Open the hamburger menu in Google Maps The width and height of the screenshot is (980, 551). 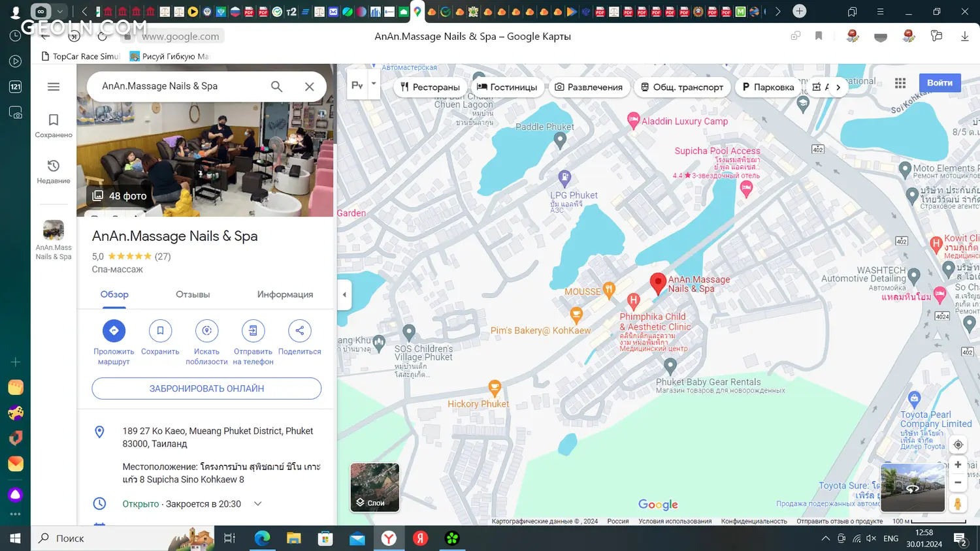(x=54, y=87)
